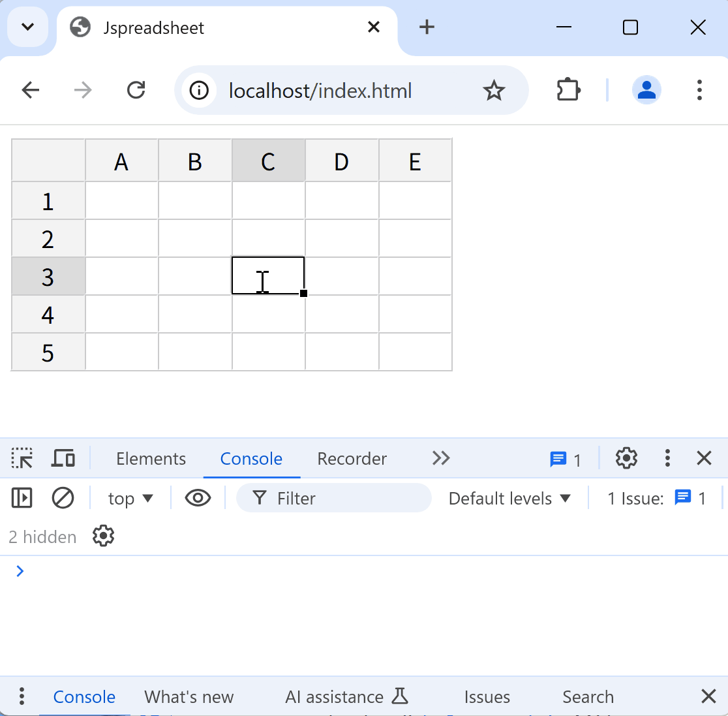Select the highlighted spreadsheet cell C3
The image size is (728, 716).
pyautogui.click(x=267, y=275)
